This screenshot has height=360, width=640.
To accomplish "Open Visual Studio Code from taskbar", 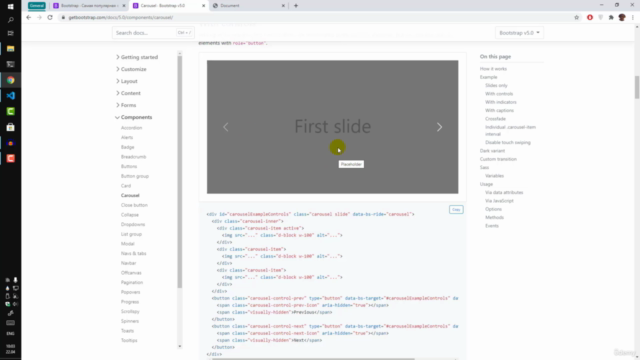I will (11, 96).
